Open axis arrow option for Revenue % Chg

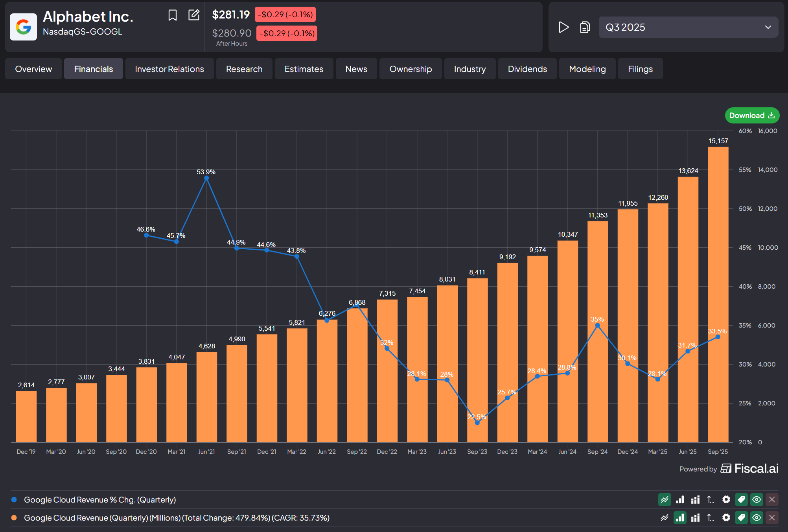pyautogui.click(x=711, y=500)
